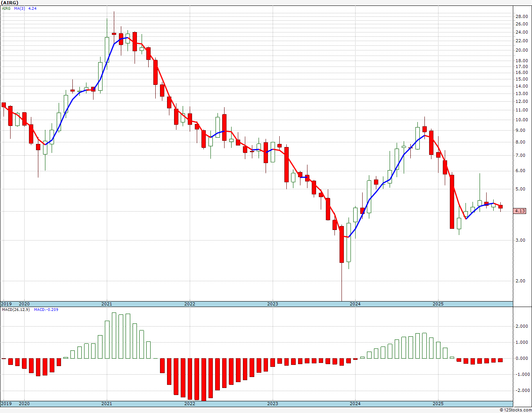Select the 26.00 price axis label
The width and height of the screenshot is (532, 413).
pos(521,24)
